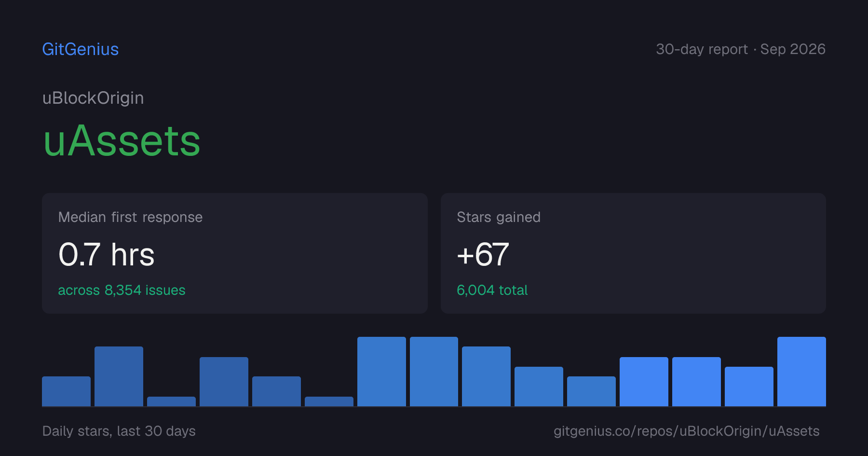This screenshot has width=868, height=456.
Task: Click the seventh full-height bar in the chart
Action: click(x=381, y=372)
